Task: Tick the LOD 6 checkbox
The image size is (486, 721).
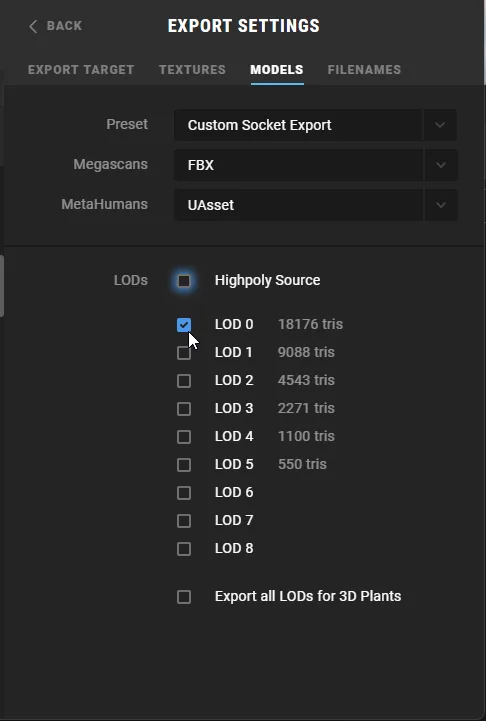Action: 184,493
